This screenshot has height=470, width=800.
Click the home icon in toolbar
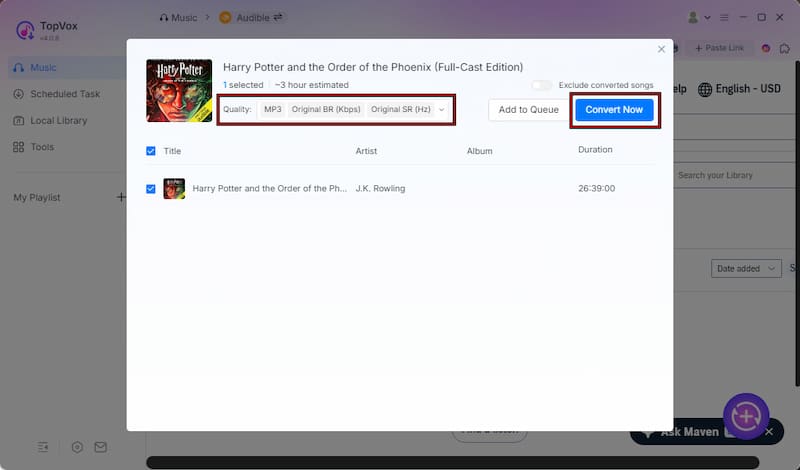(785, 48)
